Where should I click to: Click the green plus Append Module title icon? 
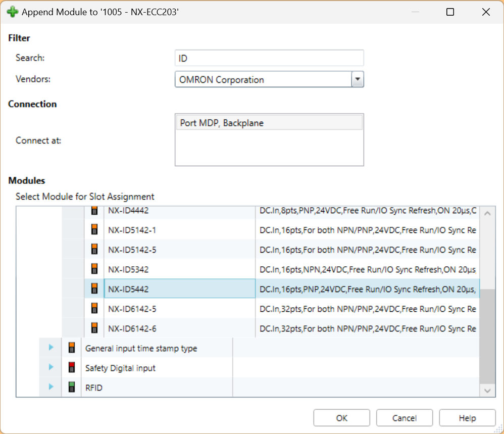(12, 12)
